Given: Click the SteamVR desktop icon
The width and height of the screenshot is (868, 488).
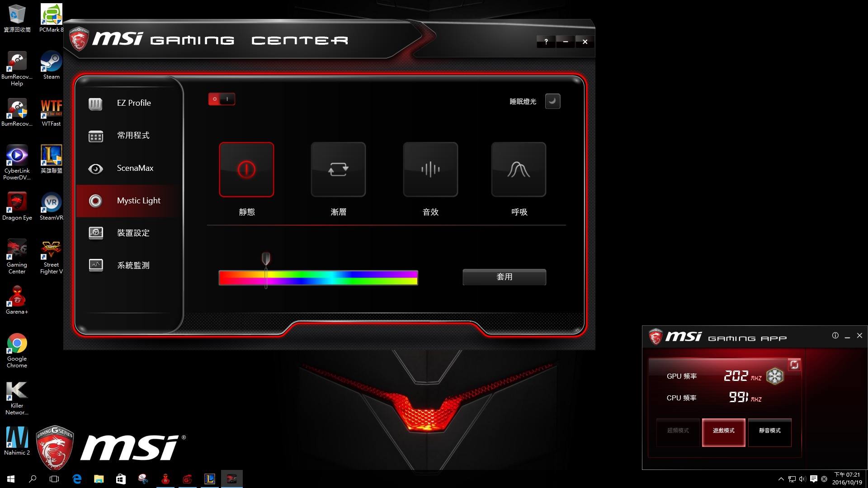Looking at the screenshot, I should tap(51, 206).
